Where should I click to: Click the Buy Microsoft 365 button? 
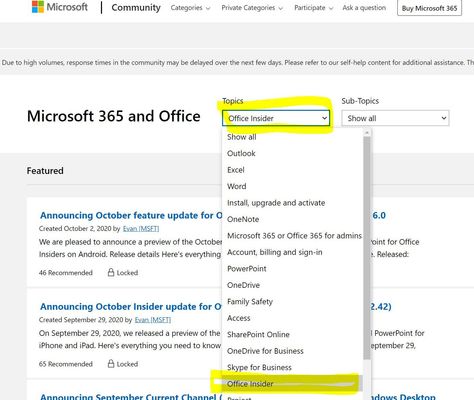click(x=429, y=8)
